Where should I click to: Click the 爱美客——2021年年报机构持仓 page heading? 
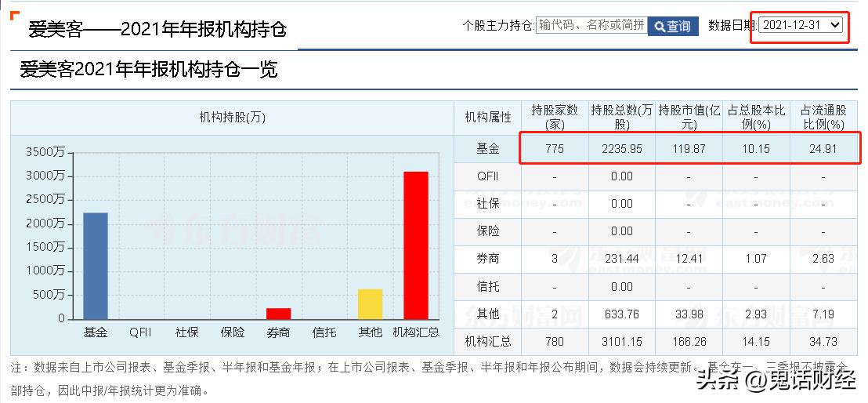pos(157,29)
